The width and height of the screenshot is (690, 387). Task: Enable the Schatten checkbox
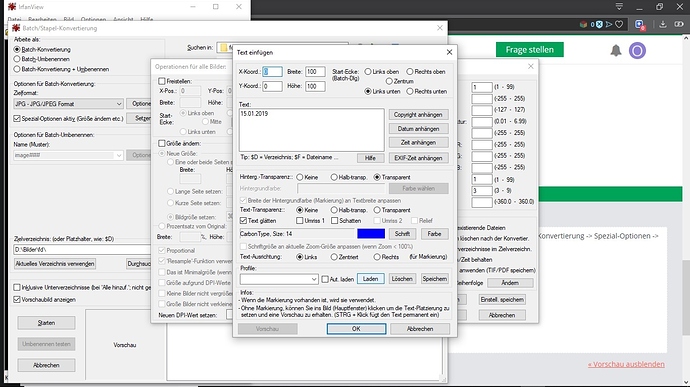[346, 221]
